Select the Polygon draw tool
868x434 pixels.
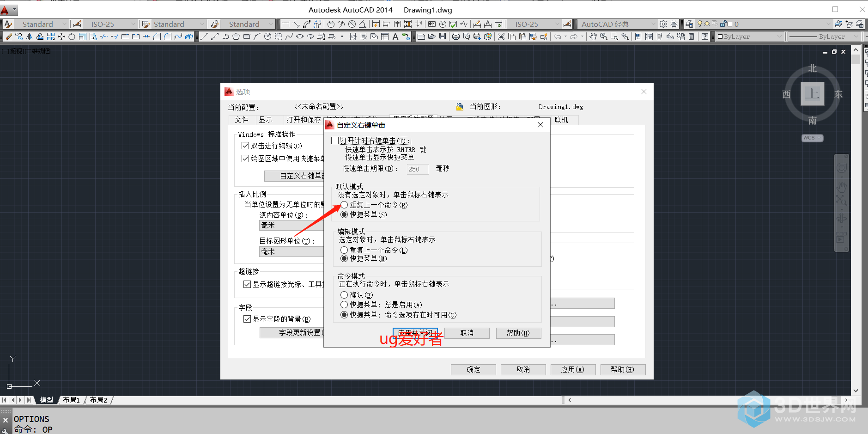(x=236, y=37)
